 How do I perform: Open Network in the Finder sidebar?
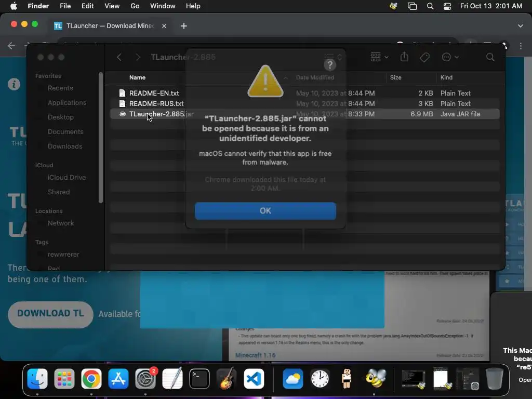click(61, 223)
